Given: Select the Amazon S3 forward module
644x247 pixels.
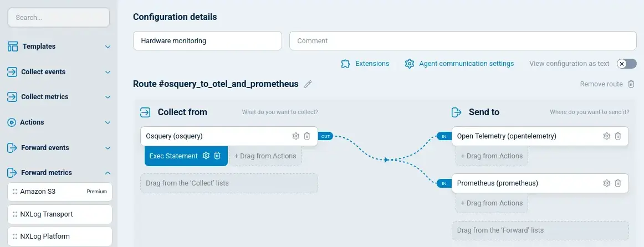Looking at the screenshot, I should pyautogui.click(x=60, y=192).
